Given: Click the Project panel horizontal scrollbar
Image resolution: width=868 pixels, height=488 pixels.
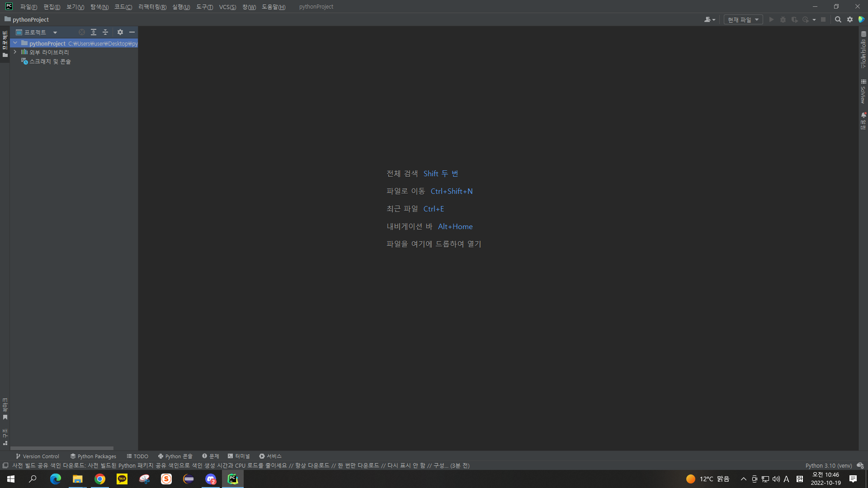Looking at the screenshot, I should point(62,448).
